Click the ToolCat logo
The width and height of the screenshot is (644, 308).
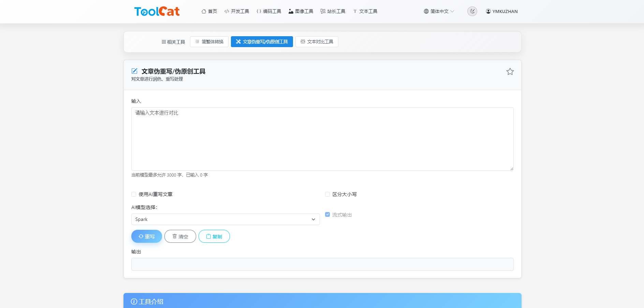coord(157,11)
